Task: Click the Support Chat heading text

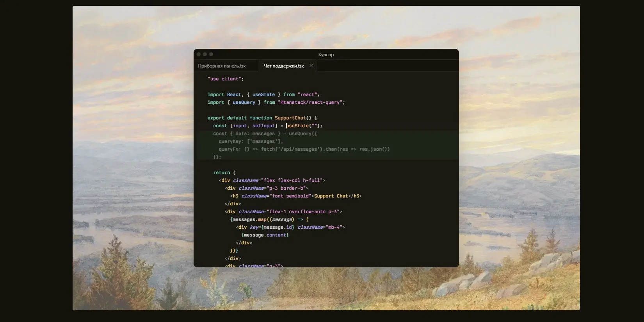Action: 331,196
